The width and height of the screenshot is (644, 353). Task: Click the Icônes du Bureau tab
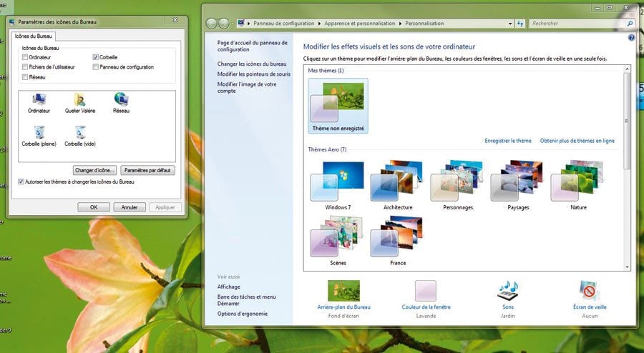click(x=33, y=36)
